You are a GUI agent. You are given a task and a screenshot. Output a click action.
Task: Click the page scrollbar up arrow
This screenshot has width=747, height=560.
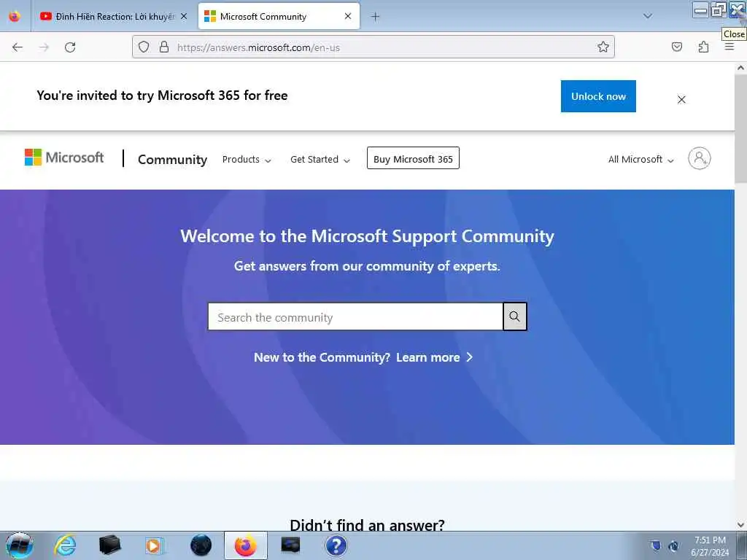(x=741, y=68)
